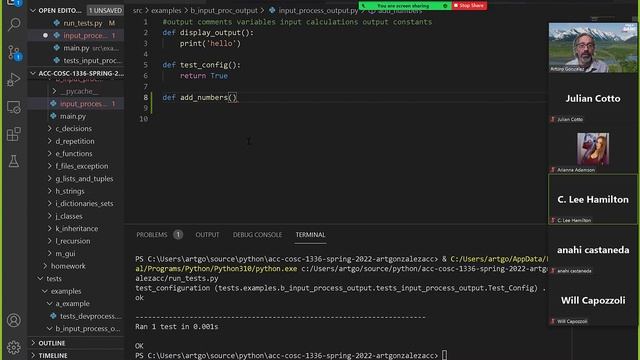Expand the m_gui folder
Viewport: 640px width, 360px height.
(x=50, y=253)
